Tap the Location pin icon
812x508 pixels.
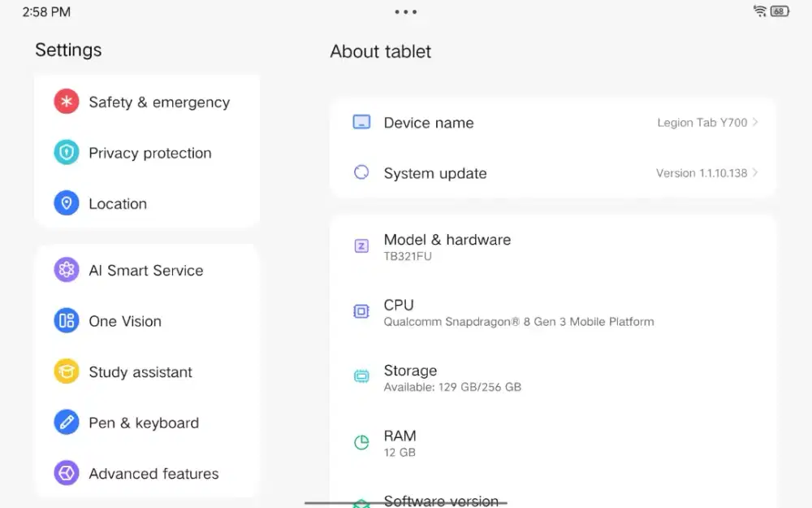(67, 203)
